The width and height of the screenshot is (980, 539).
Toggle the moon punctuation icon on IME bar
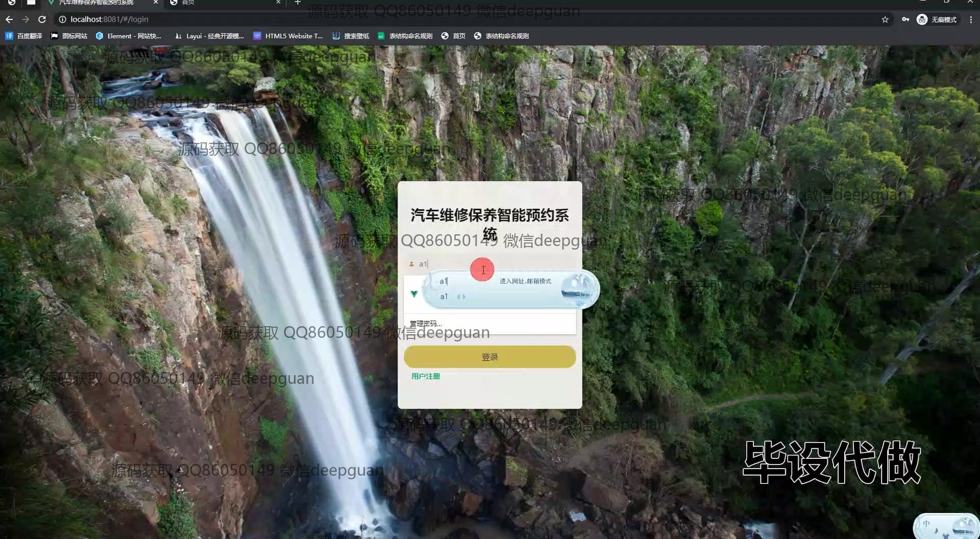(936, 531)
